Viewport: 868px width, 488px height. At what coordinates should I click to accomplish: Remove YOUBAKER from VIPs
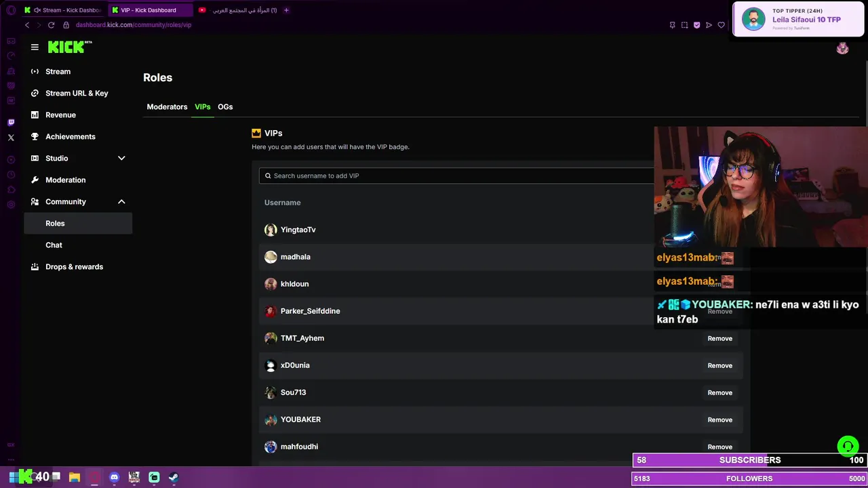[719, 420]
